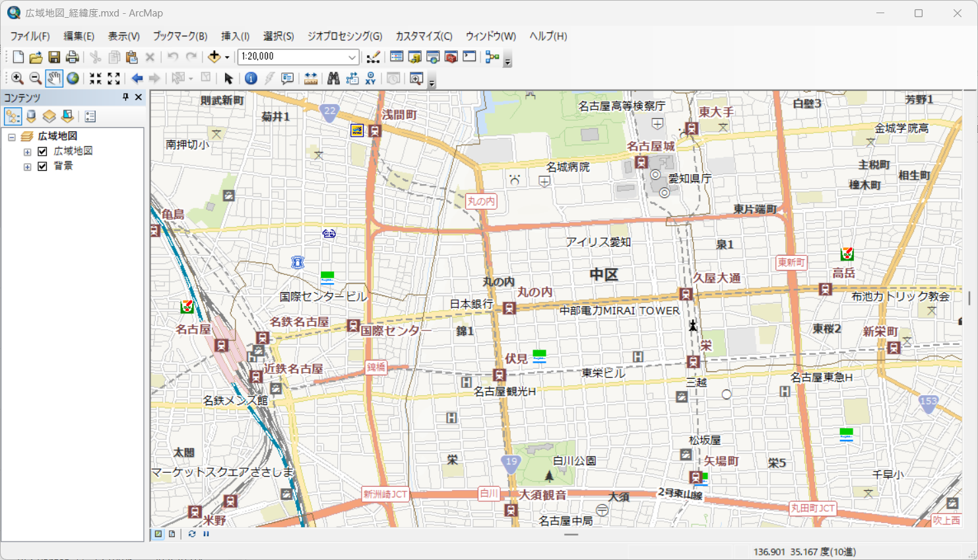978x560 pixels.
Task: Uncheck the 広域地図 layer checkbox
Action: [x=42, y=152]
